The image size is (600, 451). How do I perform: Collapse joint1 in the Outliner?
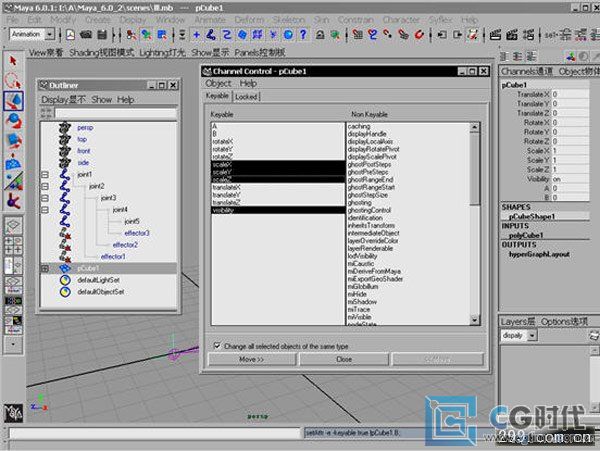click(x=45, y=175)
